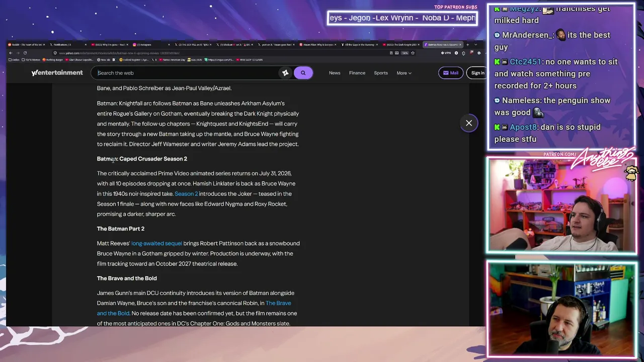
Task: Follow the long-awaited sequel link
Action: (x=156, y=243)
